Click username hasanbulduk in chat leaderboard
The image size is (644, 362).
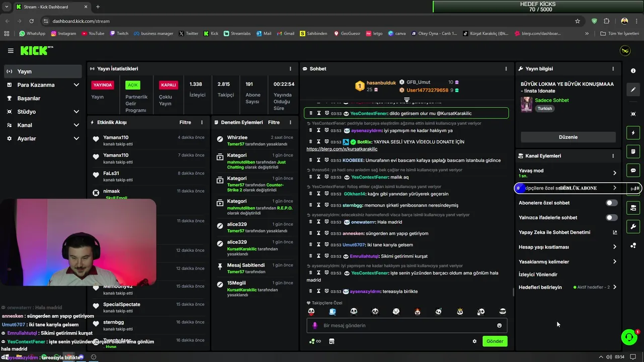tap(381, 82)
